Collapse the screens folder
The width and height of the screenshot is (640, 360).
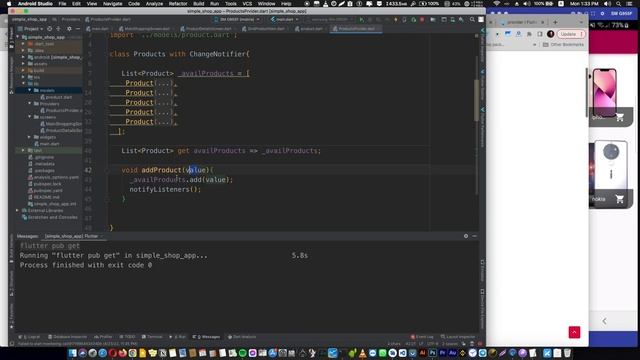[x=30, y=117]
